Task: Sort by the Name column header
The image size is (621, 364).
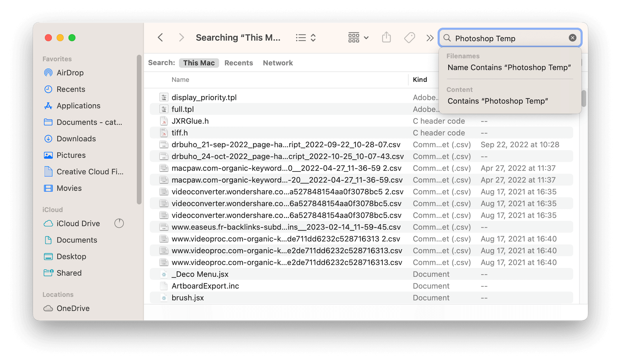Action: pyautogui.click(x=180, y=79)
